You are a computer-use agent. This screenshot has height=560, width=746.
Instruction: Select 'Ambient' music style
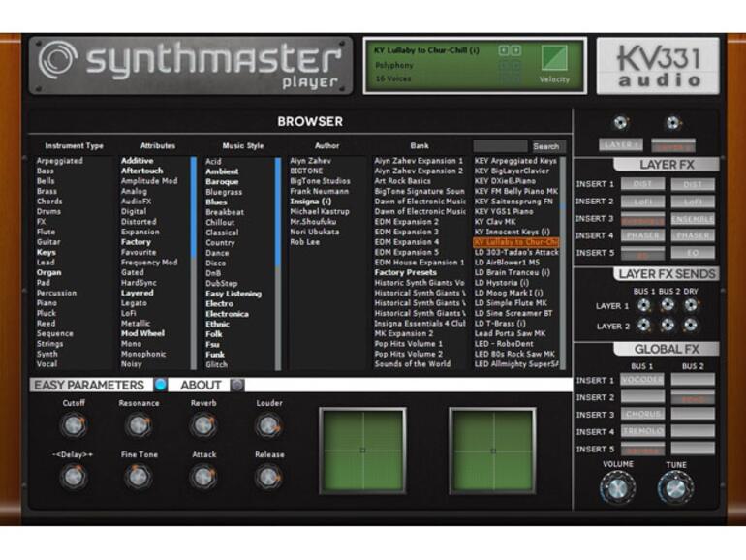pos(222,171)
